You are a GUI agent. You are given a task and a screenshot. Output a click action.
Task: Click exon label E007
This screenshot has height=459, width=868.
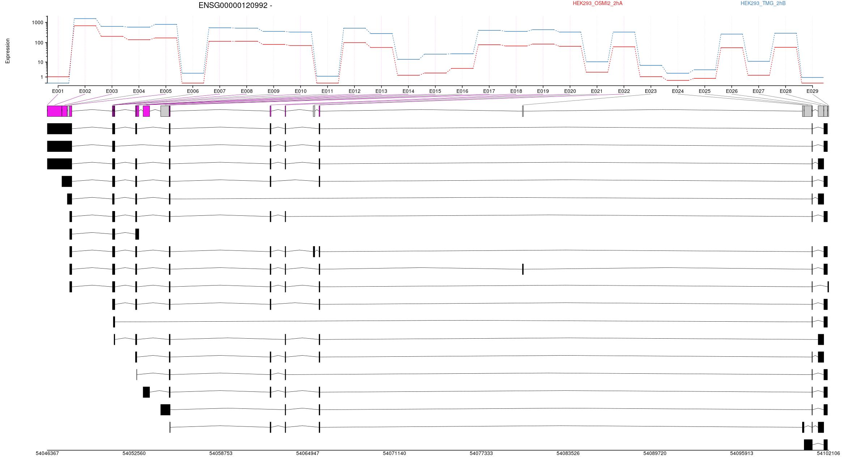[x=220, y=91]
